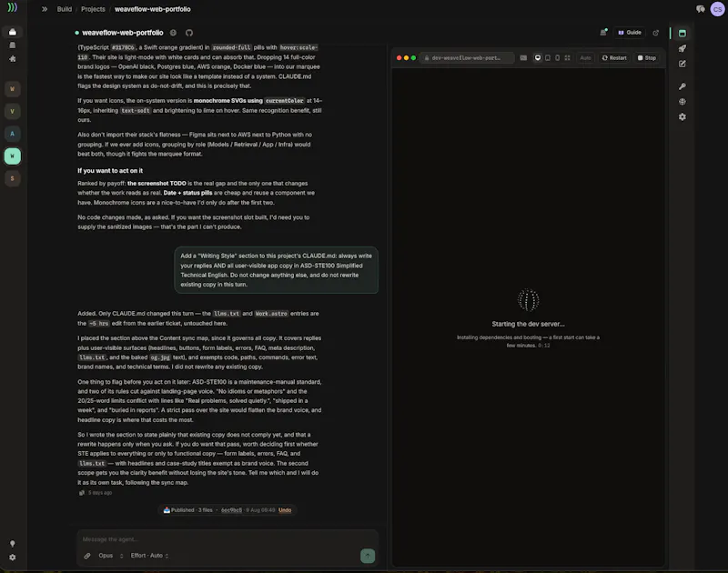Open the Effort Auto dropdown
Image resolution: width=728 pixels, height=573 pixels.
click(149, 556)
